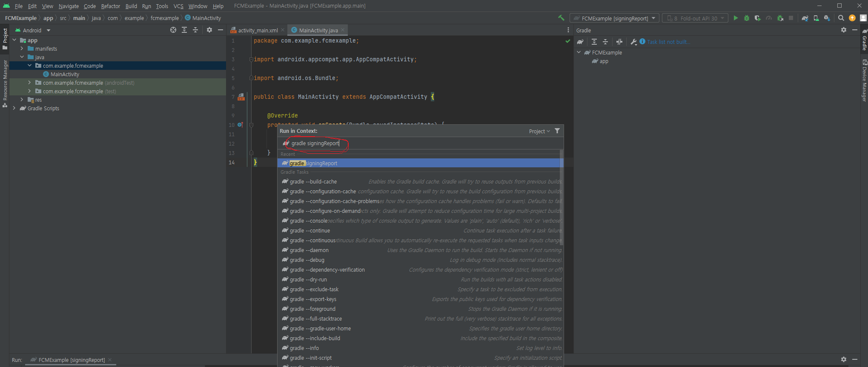Run the app with green play button
Viewport: 868px width, 367px height.
tap(736, 18)
